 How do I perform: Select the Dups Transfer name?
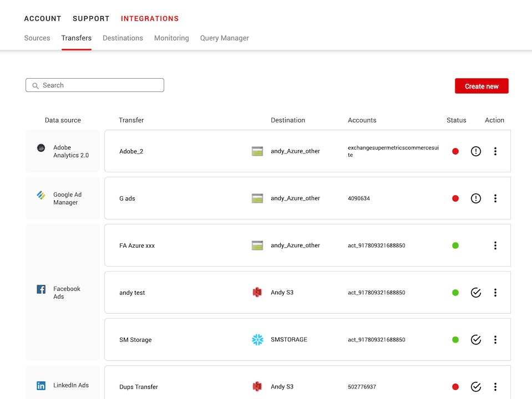[139, 387]
